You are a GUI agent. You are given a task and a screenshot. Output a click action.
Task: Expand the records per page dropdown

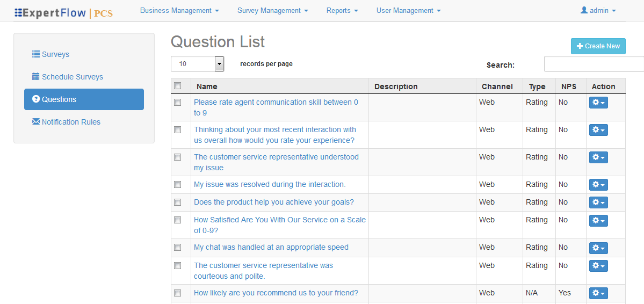point(219,64)
